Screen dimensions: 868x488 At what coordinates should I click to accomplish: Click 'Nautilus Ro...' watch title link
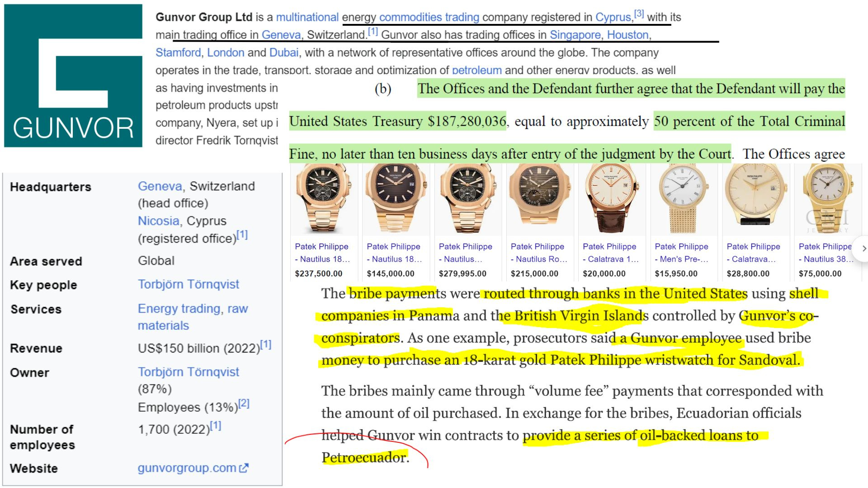539,253
